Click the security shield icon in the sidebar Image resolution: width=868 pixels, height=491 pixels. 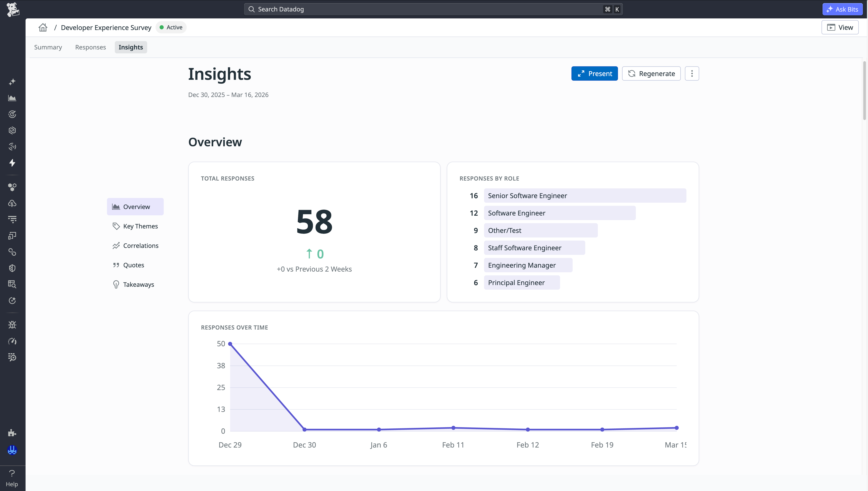[12, 268]
